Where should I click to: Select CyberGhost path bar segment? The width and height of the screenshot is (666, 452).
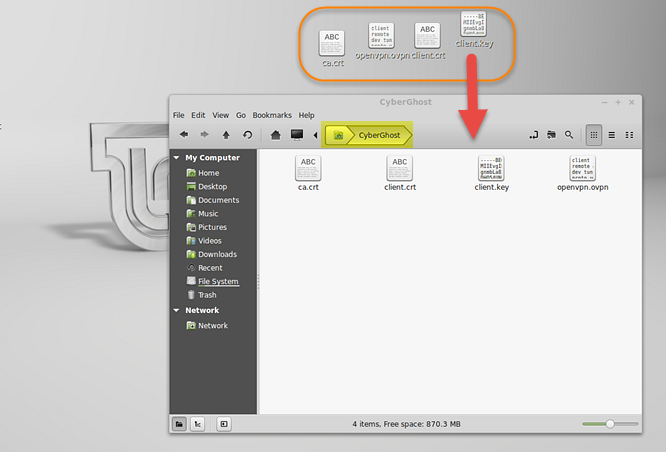tap(379, 135)
